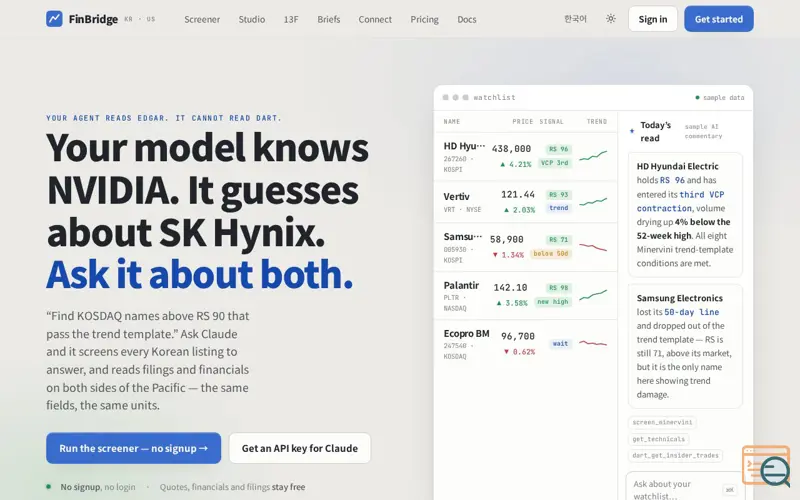
Task: Open the Studio menu item
Action: [x=252, y=19]
